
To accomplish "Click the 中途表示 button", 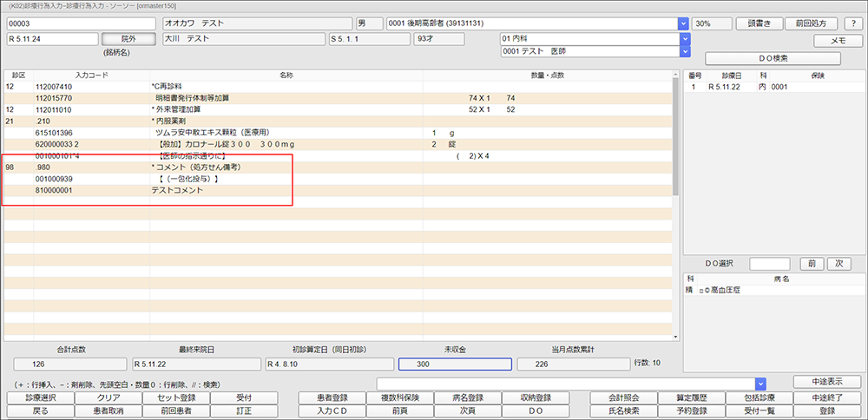I will tap(827, 382).
